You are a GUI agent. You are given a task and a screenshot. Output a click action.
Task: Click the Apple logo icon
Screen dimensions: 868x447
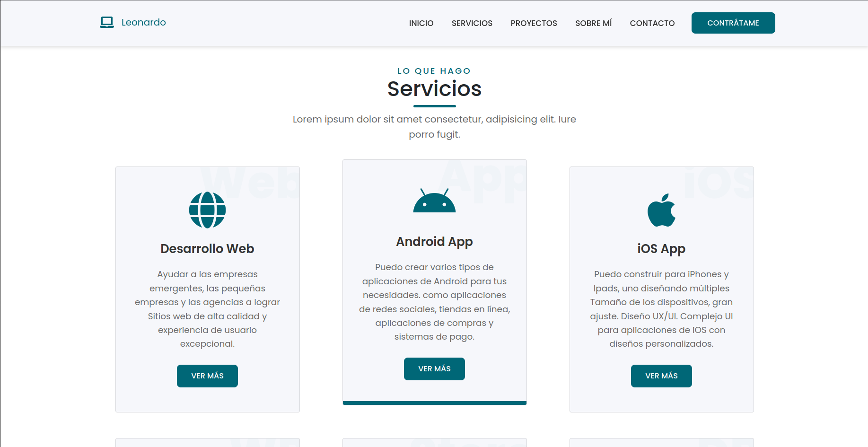[661, 210]
